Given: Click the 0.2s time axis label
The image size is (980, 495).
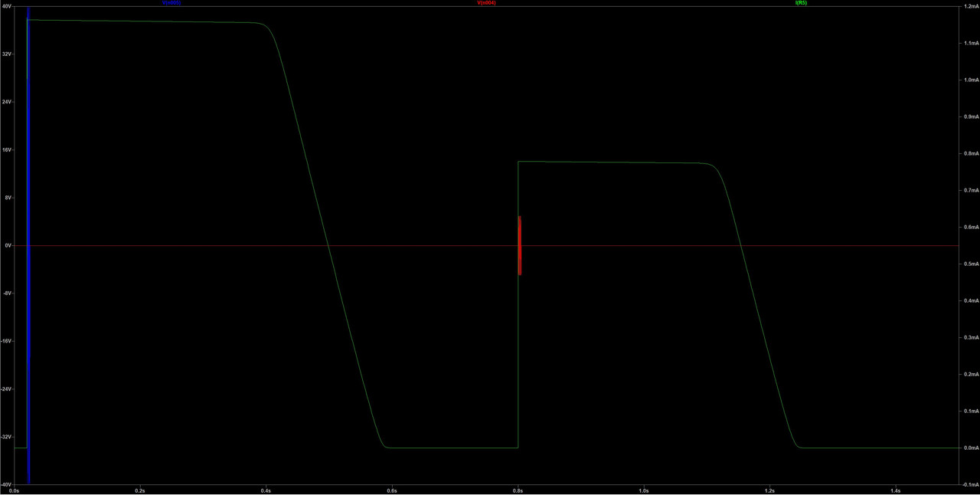Looking at the screenshot, I should [140, 490].
